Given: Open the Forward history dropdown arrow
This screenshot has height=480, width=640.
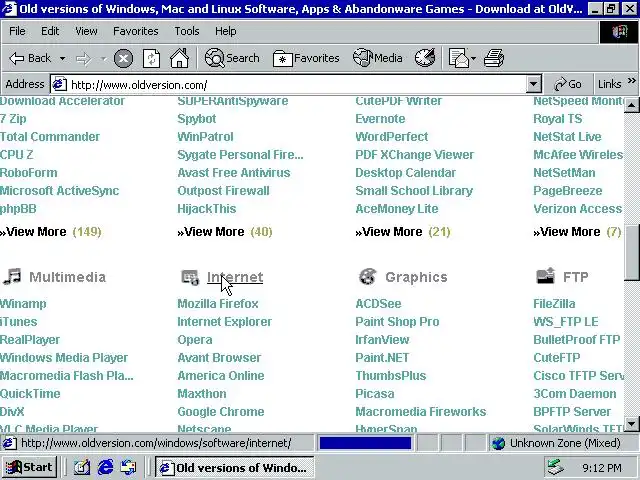Looking at the screenshot, I should pos(104,59).
